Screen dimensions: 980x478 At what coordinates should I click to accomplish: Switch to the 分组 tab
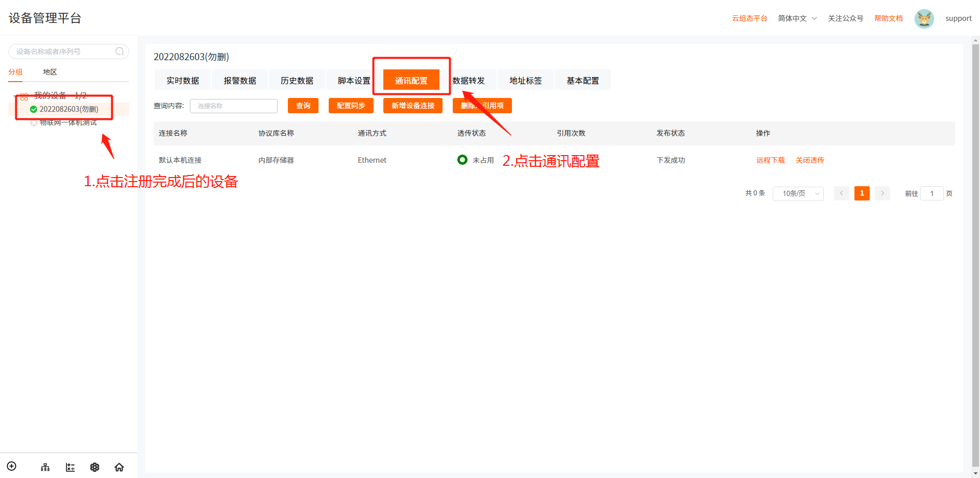pyautogui.click(x=15, y=72)
